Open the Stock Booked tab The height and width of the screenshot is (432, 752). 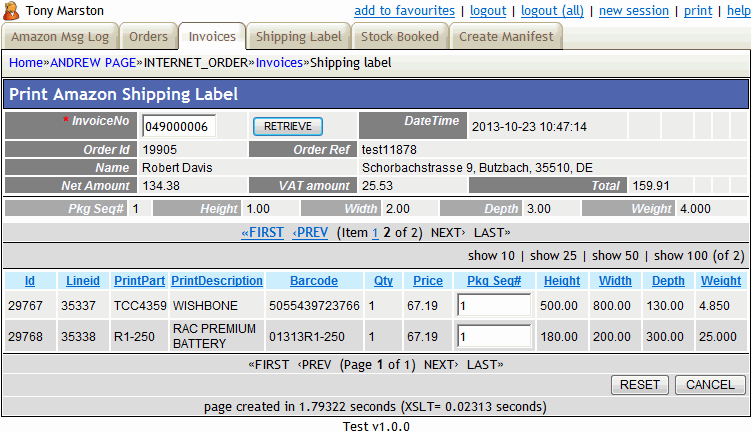point(399,37)
